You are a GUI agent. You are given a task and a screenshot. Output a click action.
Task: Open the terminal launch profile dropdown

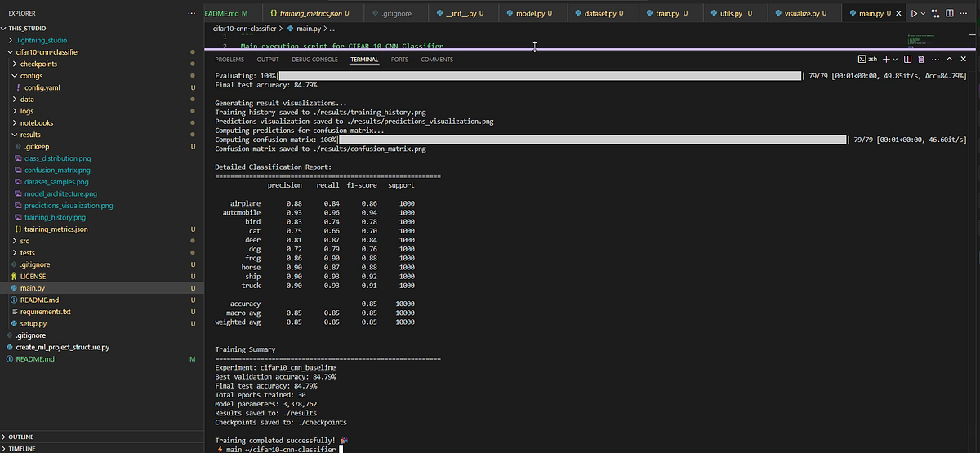(895, 59)
